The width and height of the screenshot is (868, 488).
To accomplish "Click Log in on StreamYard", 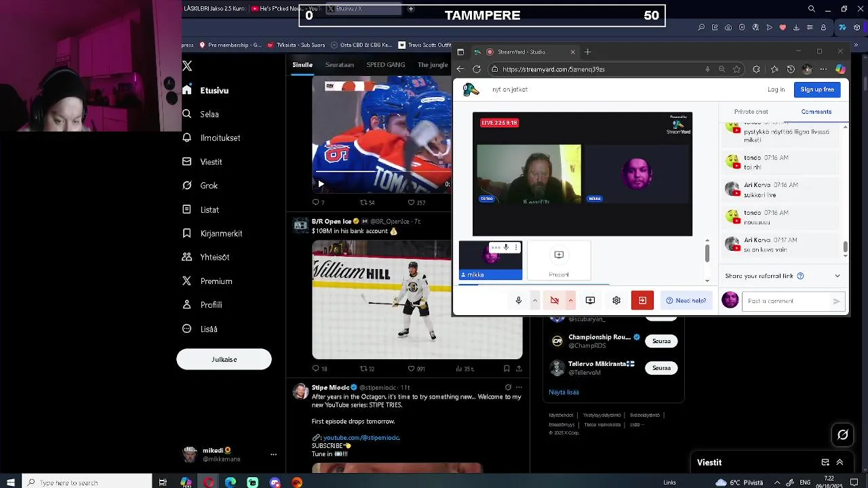I will (776, 89).
